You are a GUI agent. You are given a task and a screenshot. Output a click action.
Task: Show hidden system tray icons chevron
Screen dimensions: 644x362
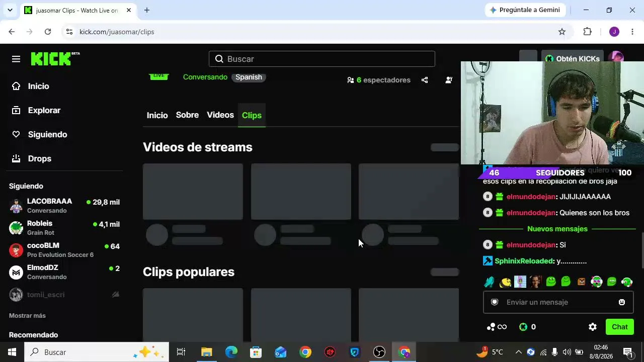518,352
